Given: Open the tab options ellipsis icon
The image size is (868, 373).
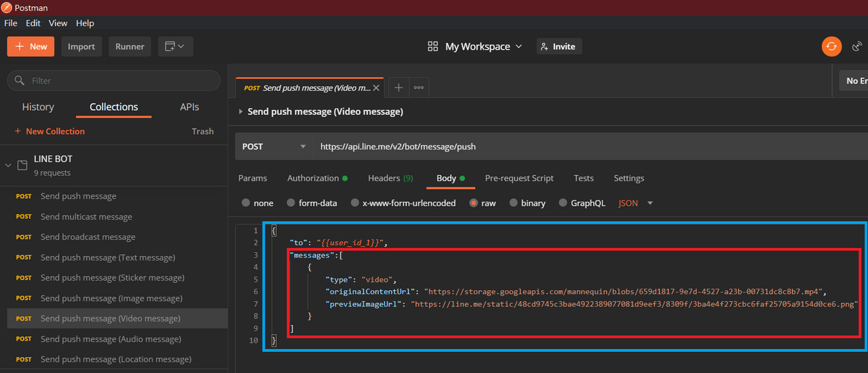Looking at the screenshot, I should click(x=419, y=88).
